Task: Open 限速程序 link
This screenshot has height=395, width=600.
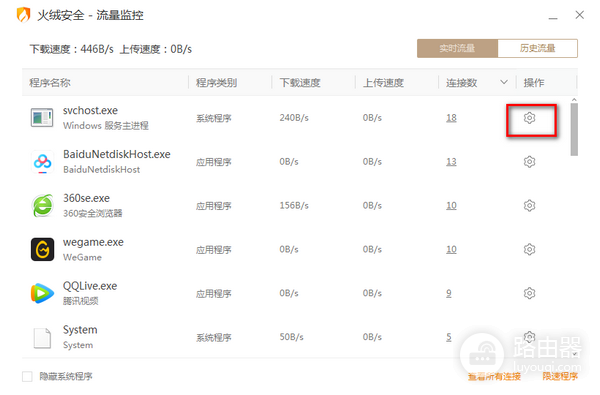Action: click(x=560, y=377)
